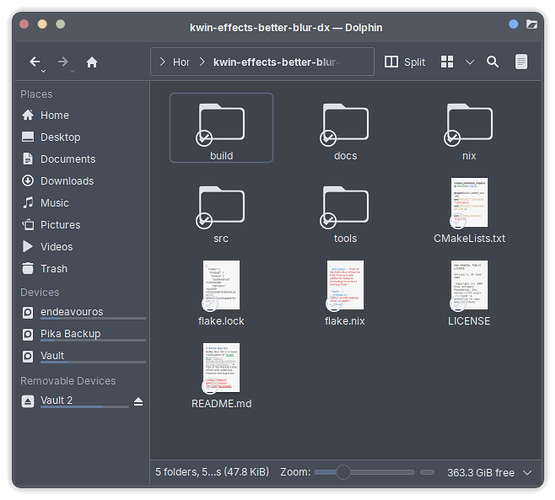Eject Vault 2 with eject icon
Image resolution: width=555 pixels, height=500 pixels.
138,402
